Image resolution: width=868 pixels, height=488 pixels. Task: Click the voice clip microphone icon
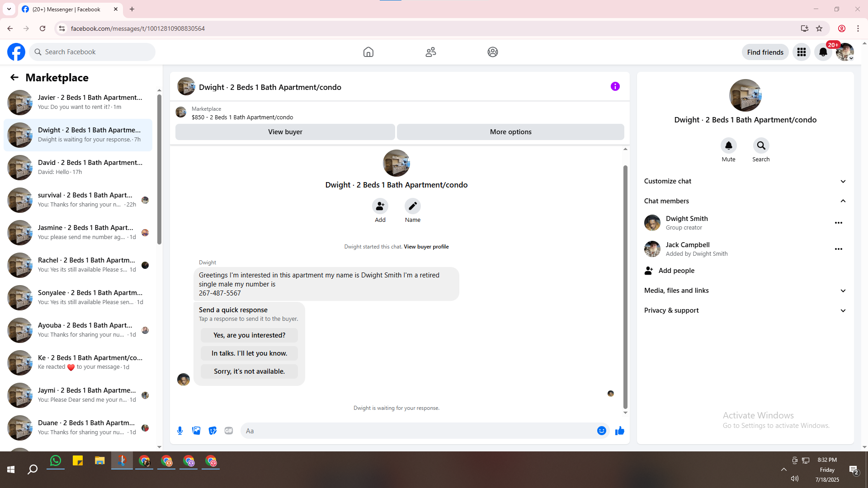point(180,431)
